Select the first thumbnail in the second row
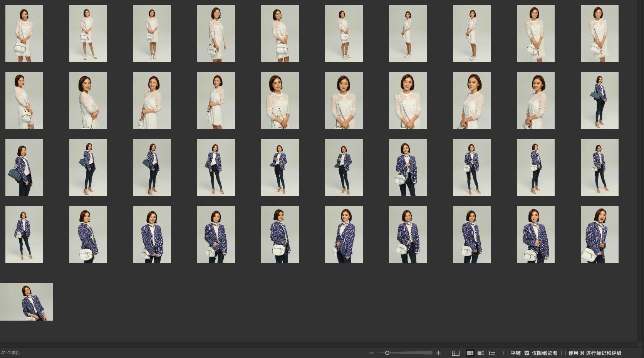The width and height of the screenshot is (644, 358). click(x=24, y=101)
